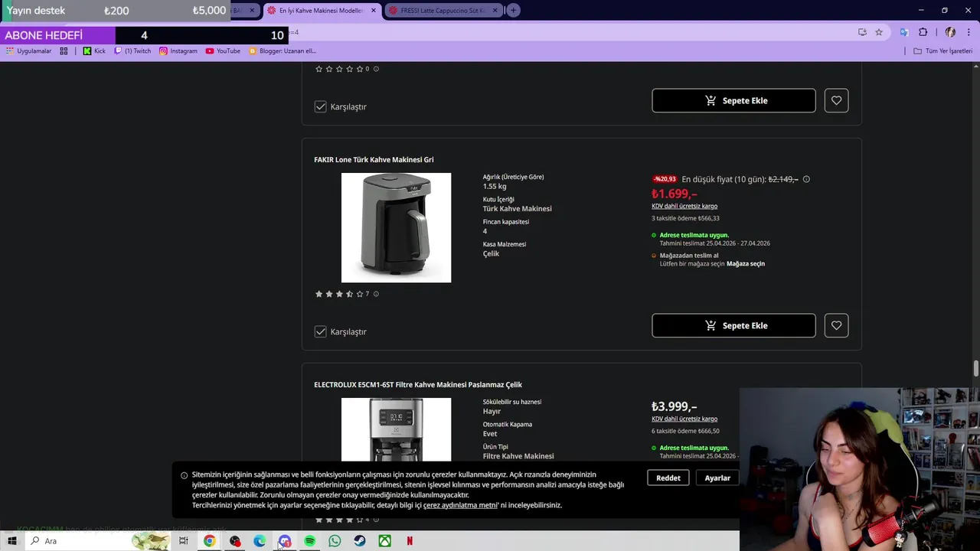The height and width of the screenshot is (551, 980).
Task: Open the YouTube bookmark
Action: pyautogui.click(x=223, y=51)
